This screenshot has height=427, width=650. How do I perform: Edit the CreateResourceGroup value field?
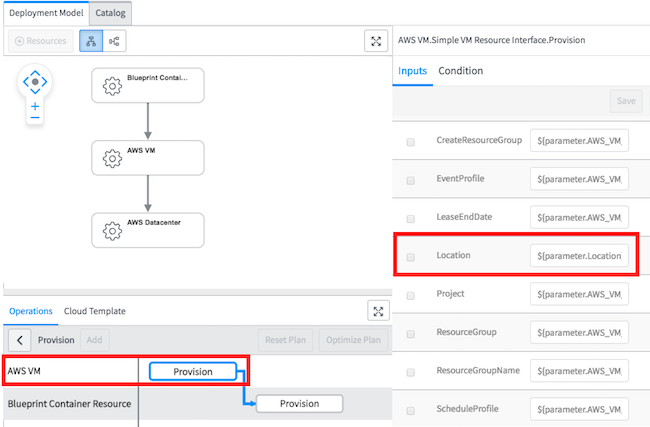pos(579,141)
